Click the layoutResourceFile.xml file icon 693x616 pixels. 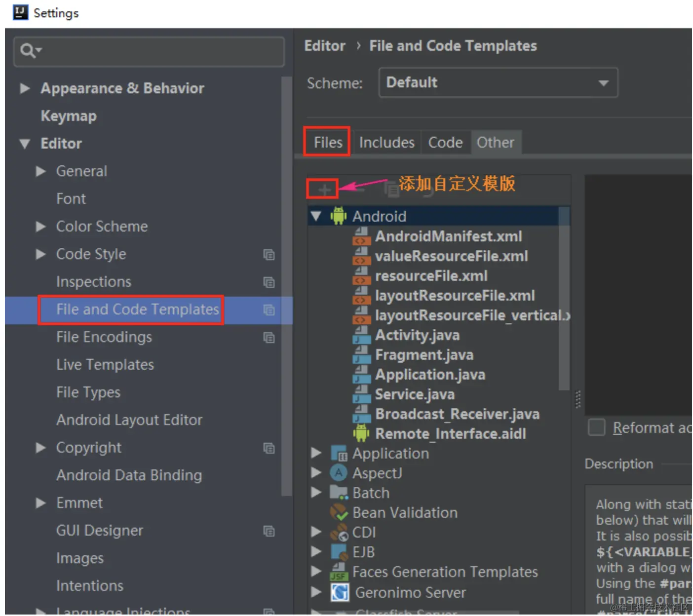[x=361, y=296]
